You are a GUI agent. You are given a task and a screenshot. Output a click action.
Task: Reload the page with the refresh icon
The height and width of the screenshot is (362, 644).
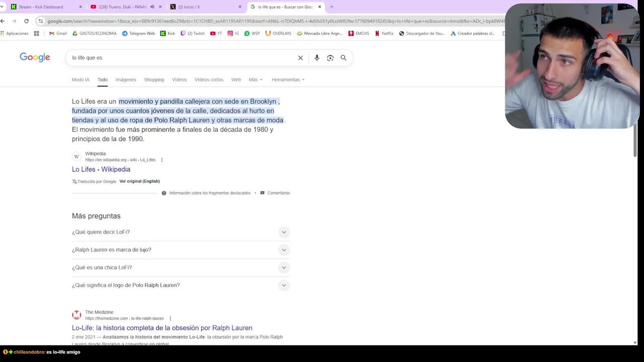(26, 21)
